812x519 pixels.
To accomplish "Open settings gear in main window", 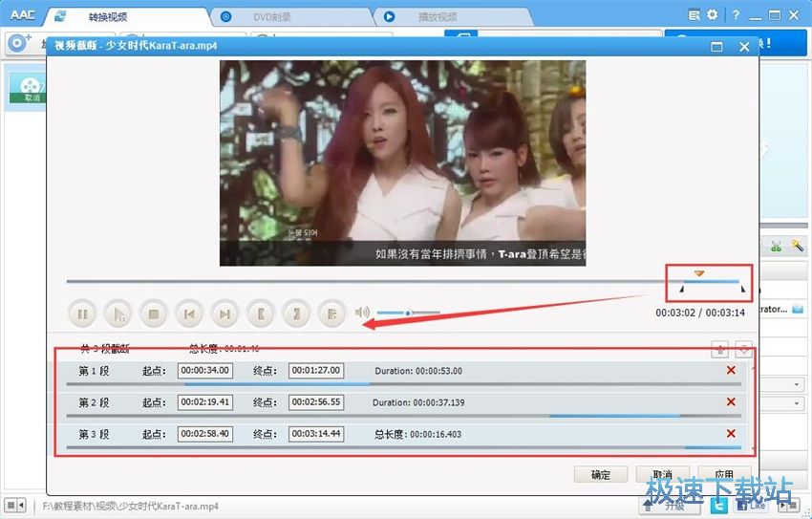I will [x=713, y=14].
